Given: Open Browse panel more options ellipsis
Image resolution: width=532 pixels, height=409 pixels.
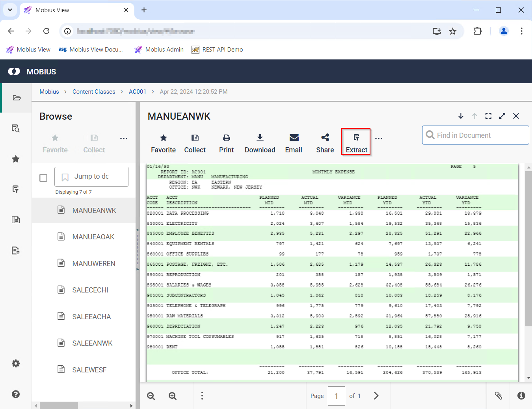Looking at the screenshot, I should [x=124, y=139].
